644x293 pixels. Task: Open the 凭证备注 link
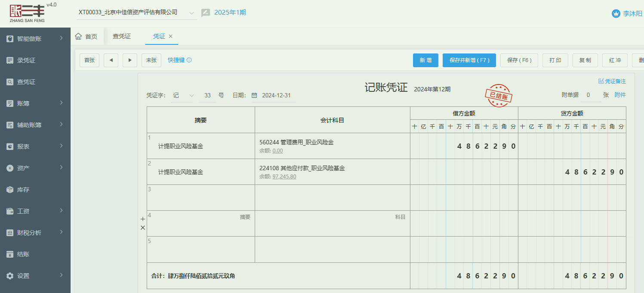coord(612,81)
